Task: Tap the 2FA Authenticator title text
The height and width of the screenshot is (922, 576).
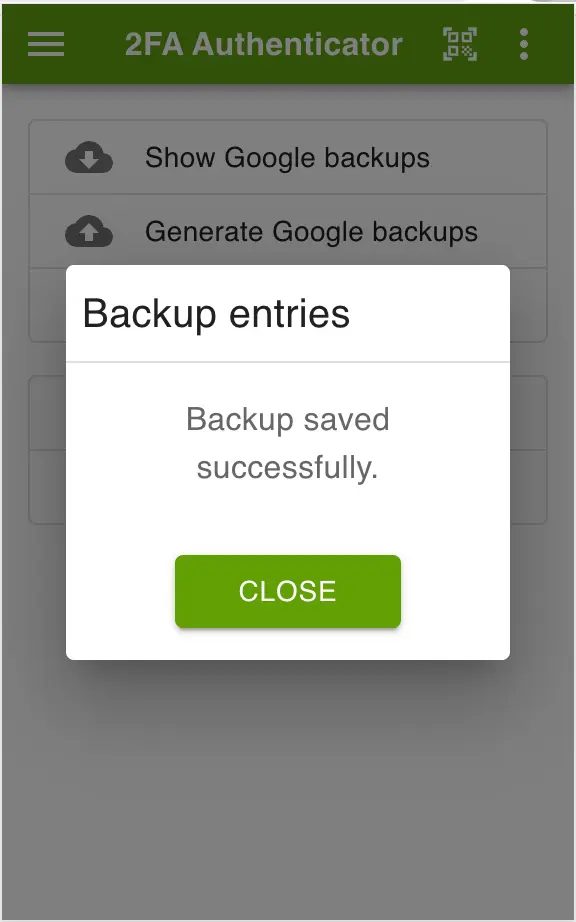Action: click(263, 44)
